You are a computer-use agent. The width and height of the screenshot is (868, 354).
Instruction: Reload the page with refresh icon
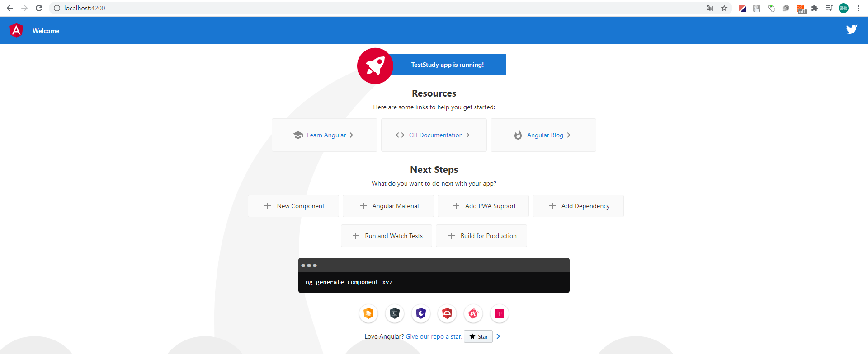click(39, 8)
